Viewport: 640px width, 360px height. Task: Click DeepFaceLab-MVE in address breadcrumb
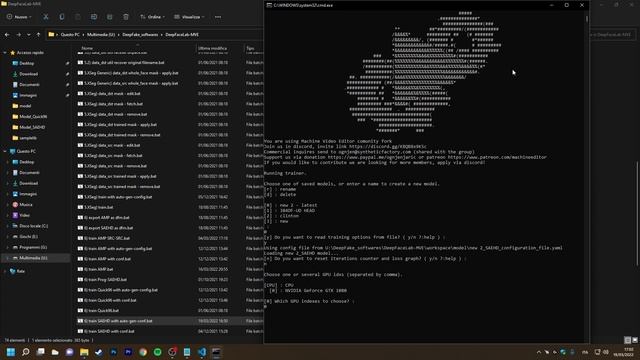182,35
